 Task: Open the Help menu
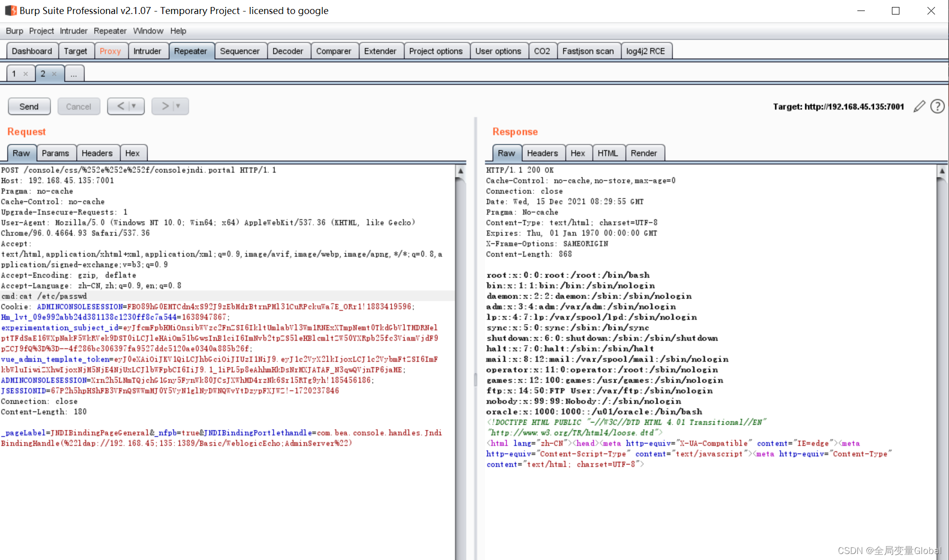coord(178,31)
